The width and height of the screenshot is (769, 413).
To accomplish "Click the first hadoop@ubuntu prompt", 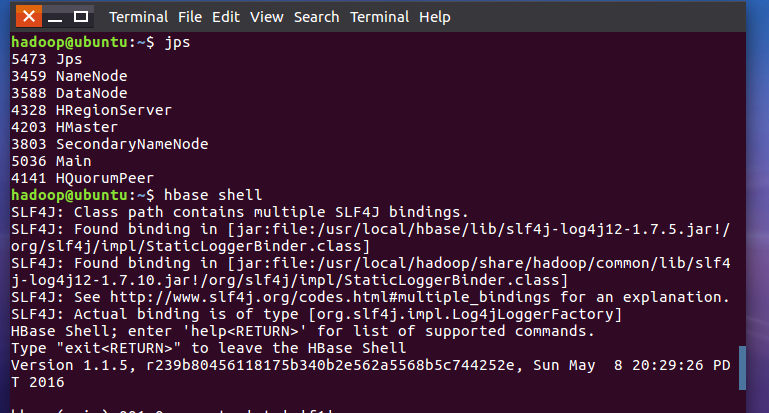I will [x=82, y=42].
